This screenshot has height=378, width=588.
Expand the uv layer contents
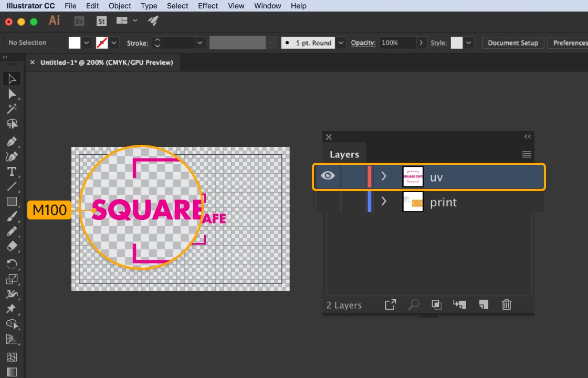click(384, 176)
